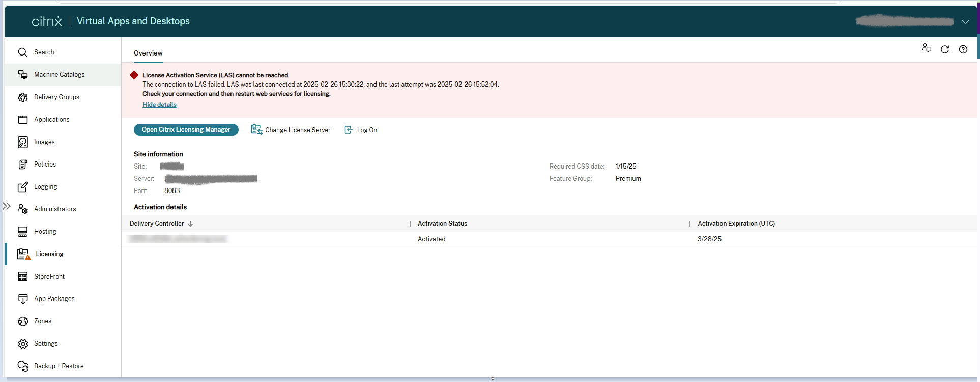The image size is (980, 382).
Task: Select the 3/28/25 expiration date cell
Action: coord(709,239)
